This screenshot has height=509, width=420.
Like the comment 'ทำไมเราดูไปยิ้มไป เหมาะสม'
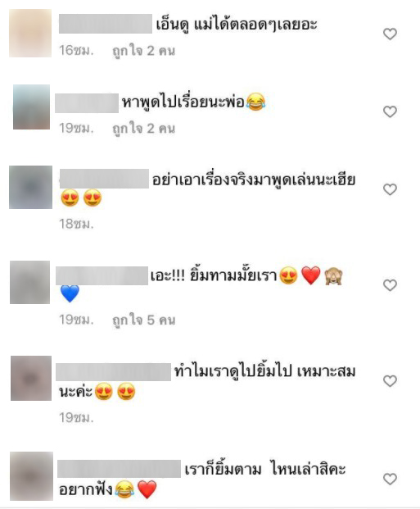tap(390, 381)
